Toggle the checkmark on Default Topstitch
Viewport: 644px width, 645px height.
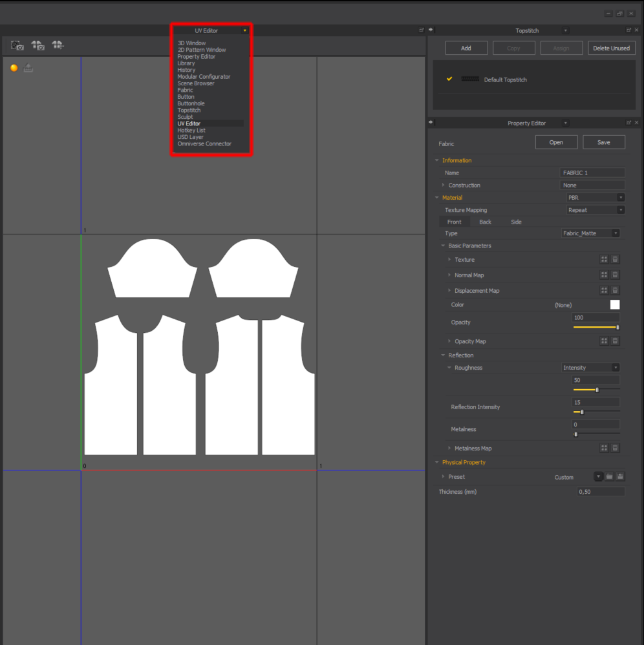449,79
